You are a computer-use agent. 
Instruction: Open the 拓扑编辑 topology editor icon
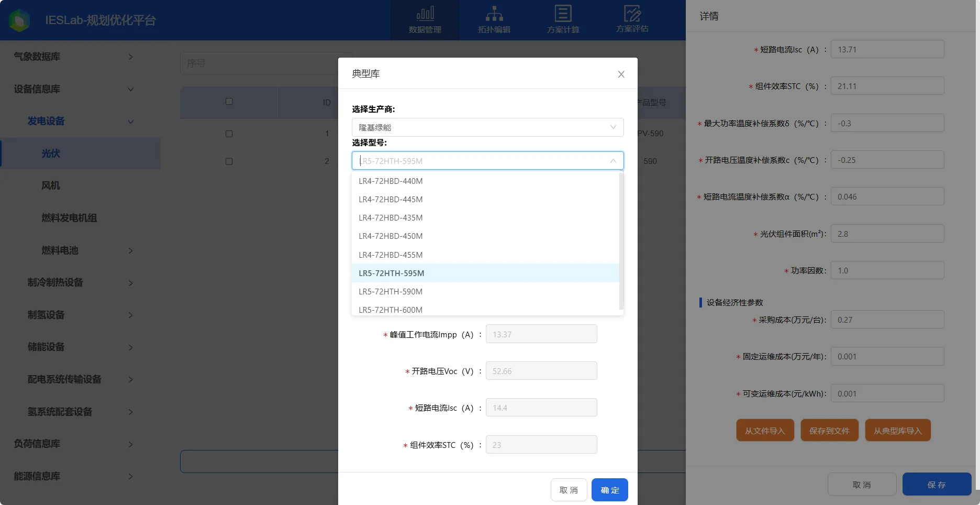[x=494, y=20]
